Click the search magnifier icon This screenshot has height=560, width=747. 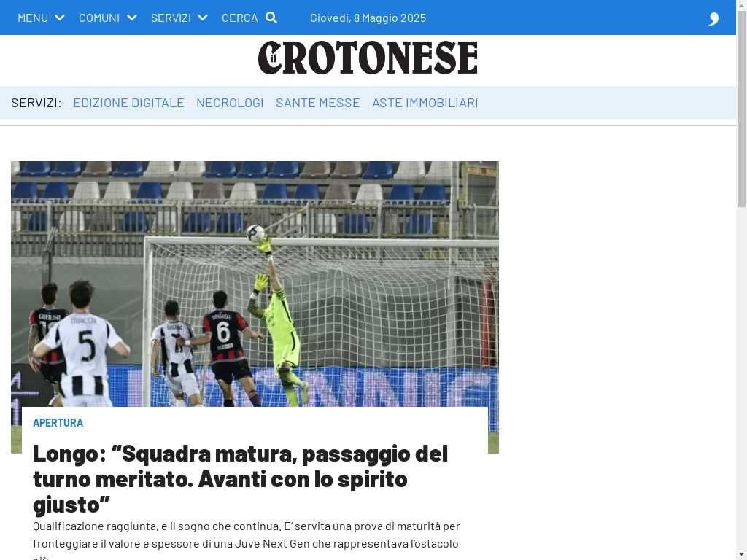[x=271, y=17]
